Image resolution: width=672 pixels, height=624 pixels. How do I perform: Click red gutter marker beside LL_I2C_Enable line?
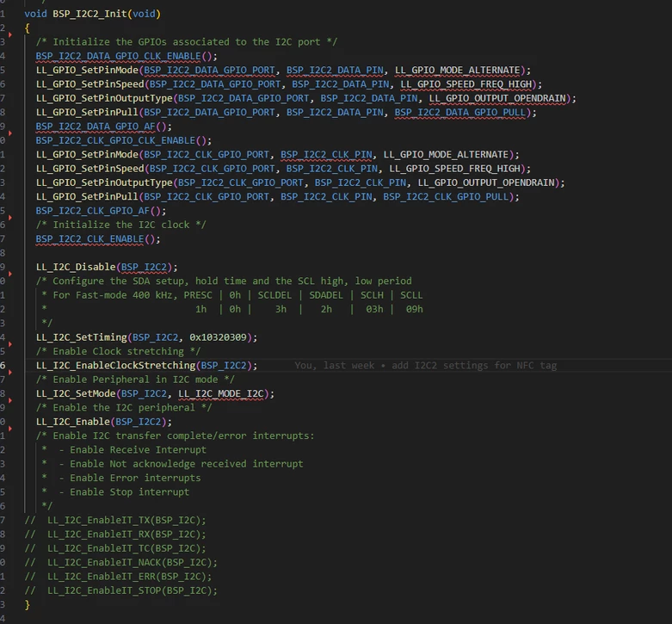(x=10, y=429)
